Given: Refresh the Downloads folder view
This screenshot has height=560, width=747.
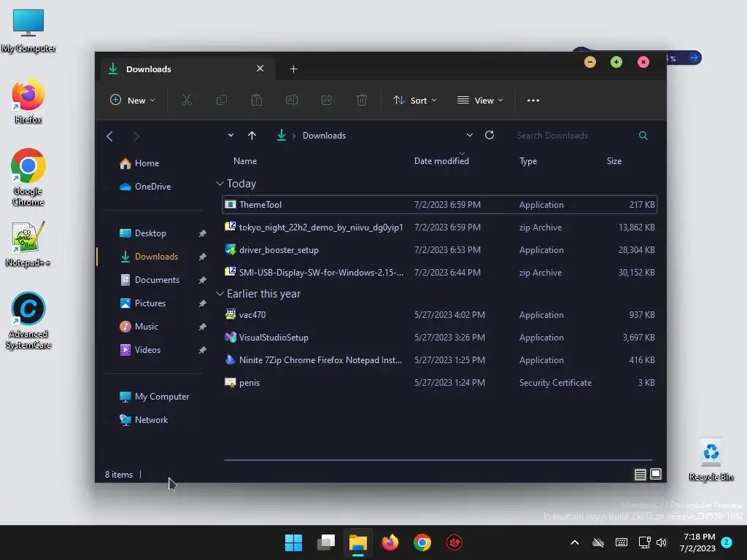Looking at the screenshot, I should pos(489,135).
